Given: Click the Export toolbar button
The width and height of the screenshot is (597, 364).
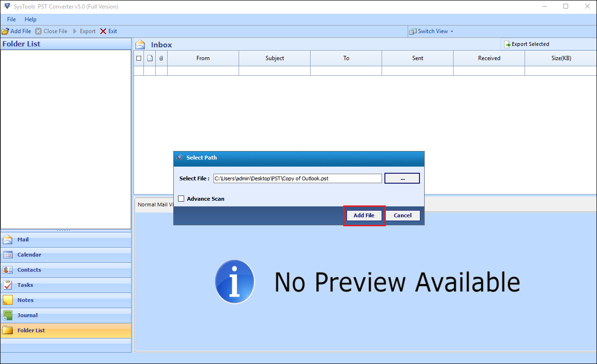Looking at the screenshot, I should pyautogui.click(x=84, y=31).
